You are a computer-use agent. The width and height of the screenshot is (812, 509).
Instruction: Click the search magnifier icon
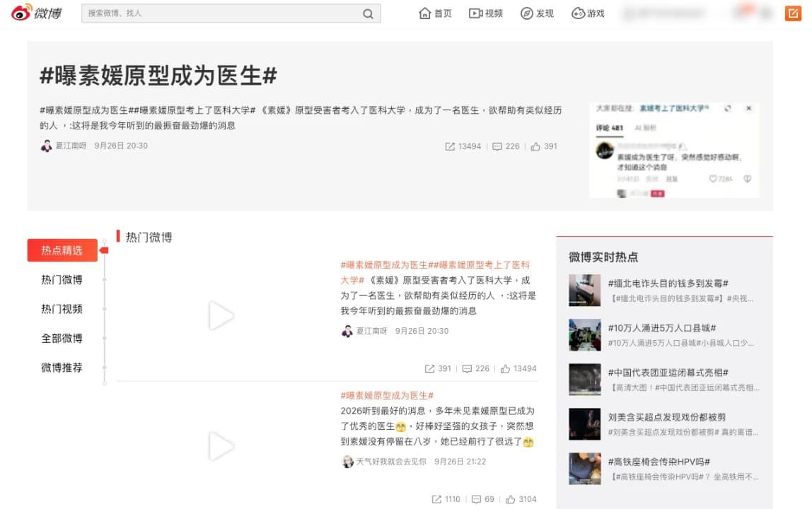(368, 13)
